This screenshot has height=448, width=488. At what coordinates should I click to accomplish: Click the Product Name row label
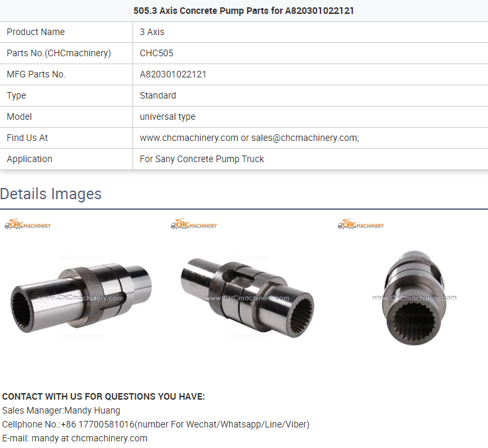pos(36,32)
